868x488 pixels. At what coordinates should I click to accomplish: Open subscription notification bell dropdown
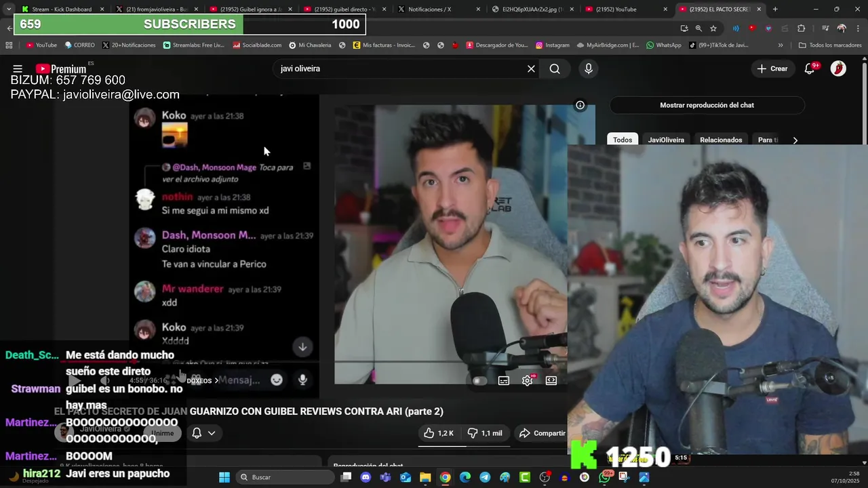point(203,433)
